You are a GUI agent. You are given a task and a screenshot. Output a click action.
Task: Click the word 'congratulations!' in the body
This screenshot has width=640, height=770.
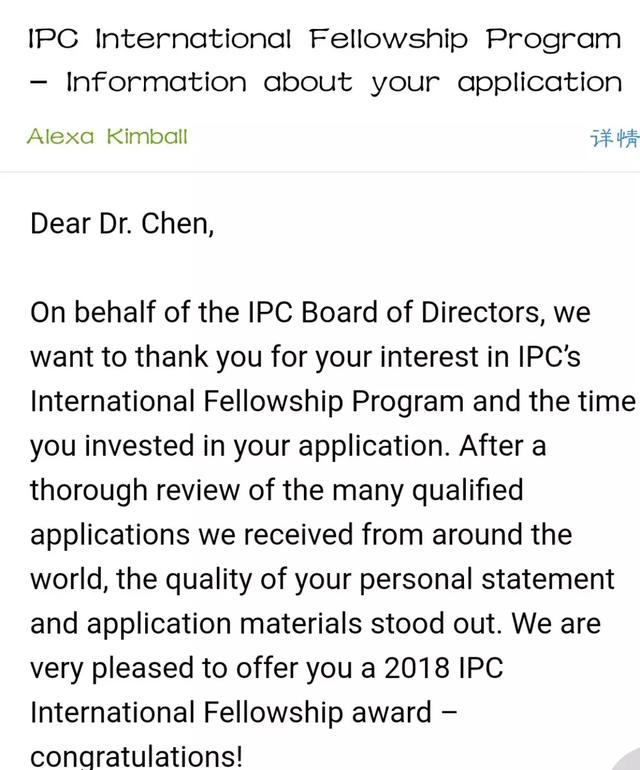coord(136,757)
